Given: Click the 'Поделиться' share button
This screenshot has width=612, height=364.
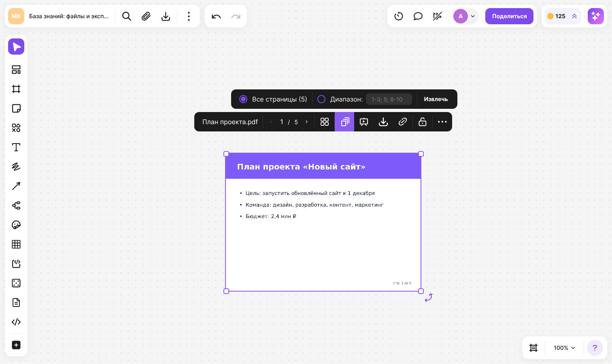Looking at the screenshot, I should (509, 16).
